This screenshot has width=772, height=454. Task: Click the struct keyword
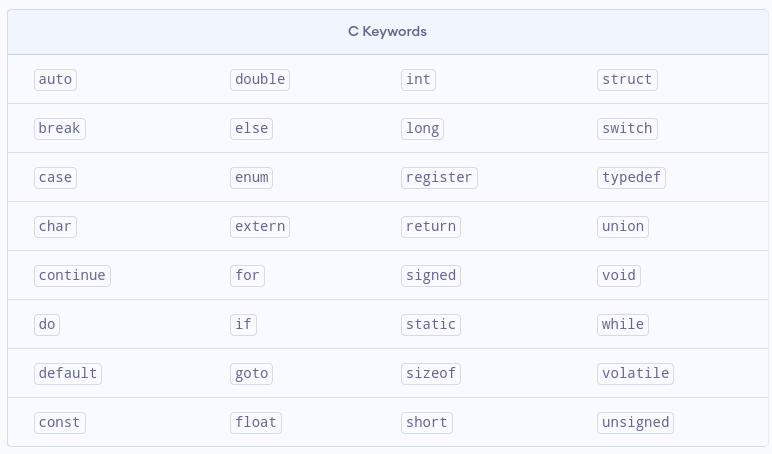click(x=627, y=79)
